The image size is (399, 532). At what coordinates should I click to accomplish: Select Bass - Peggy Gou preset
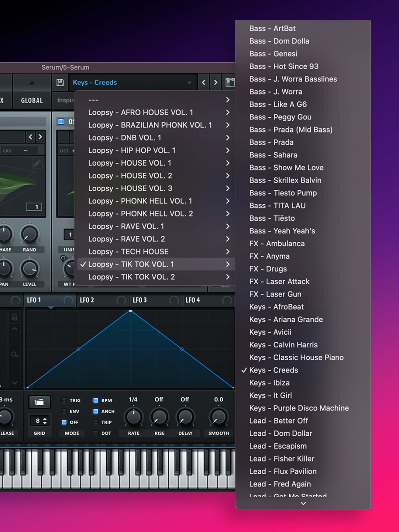303,117
